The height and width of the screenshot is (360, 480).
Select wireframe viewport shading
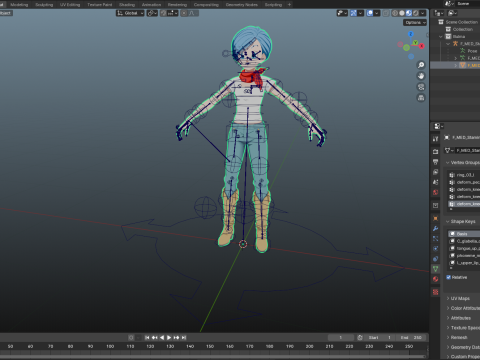(x=395, y=13)
